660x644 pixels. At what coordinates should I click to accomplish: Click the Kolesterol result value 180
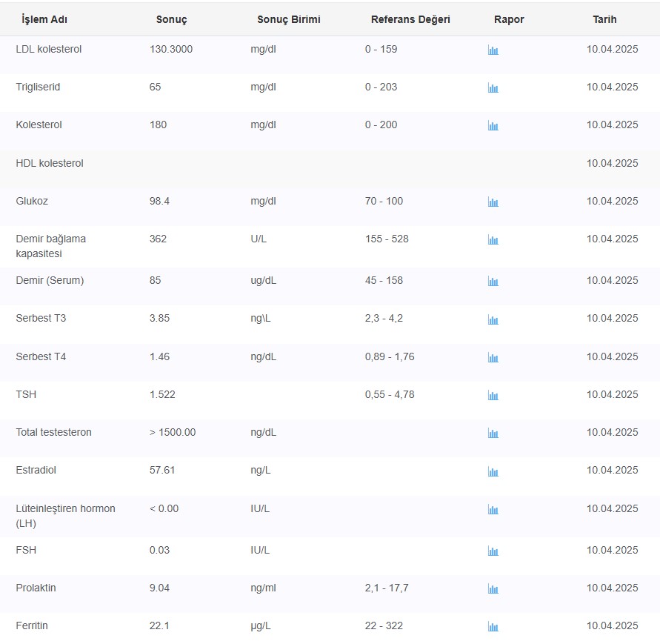point(158,125)
